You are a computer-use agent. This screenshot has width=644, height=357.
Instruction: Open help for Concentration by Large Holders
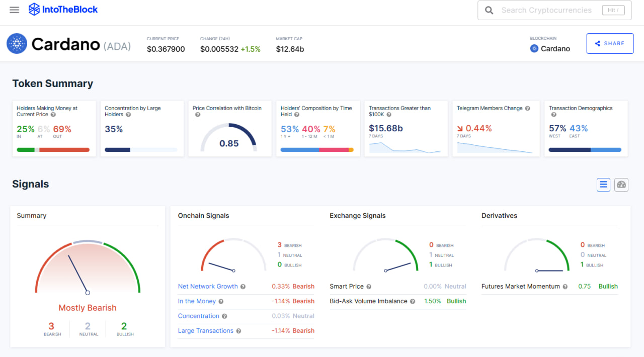(128, 115)
